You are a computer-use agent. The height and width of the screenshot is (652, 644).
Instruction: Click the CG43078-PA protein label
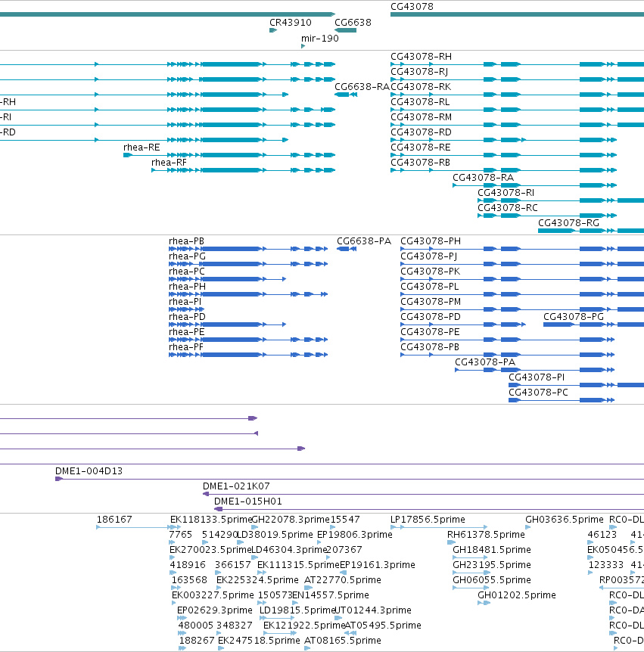point(485,362)
